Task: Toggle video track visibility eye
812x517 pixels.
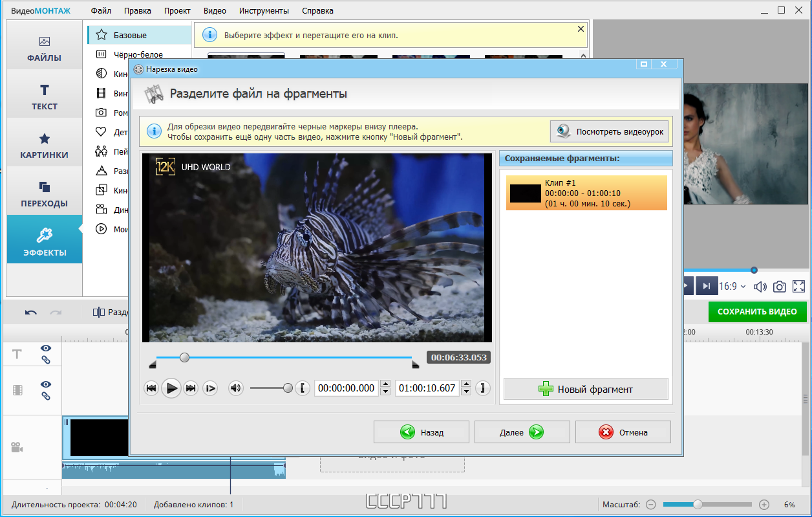Action: pyautogui.click(x=46, y=384)
